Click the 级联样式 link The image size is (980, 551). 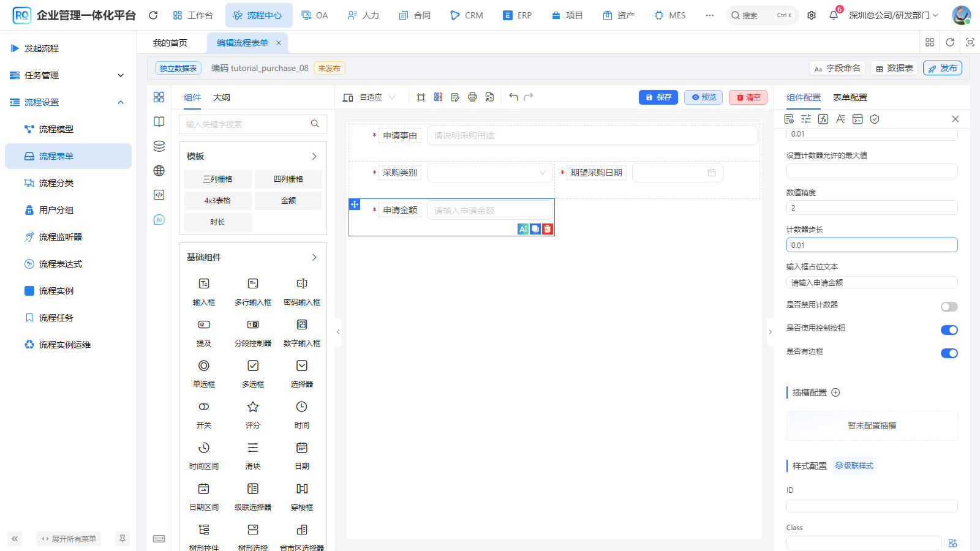854,466
